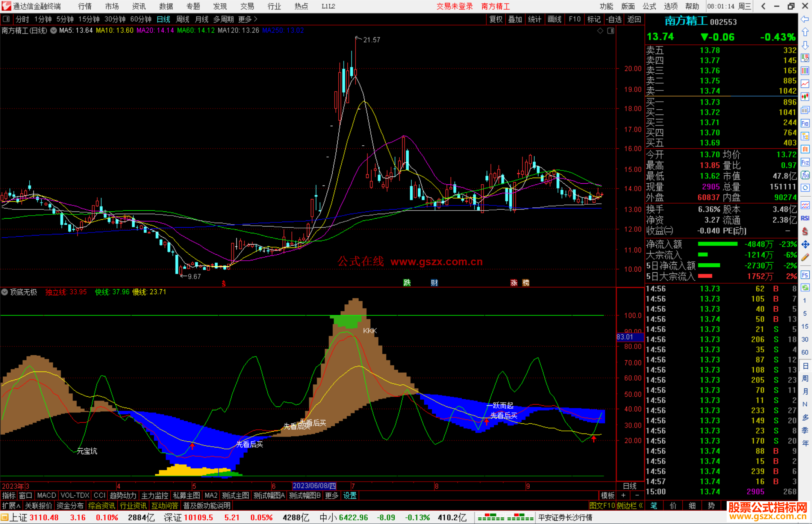
Task: Open the 交易 menu
Action: (247, 6)
